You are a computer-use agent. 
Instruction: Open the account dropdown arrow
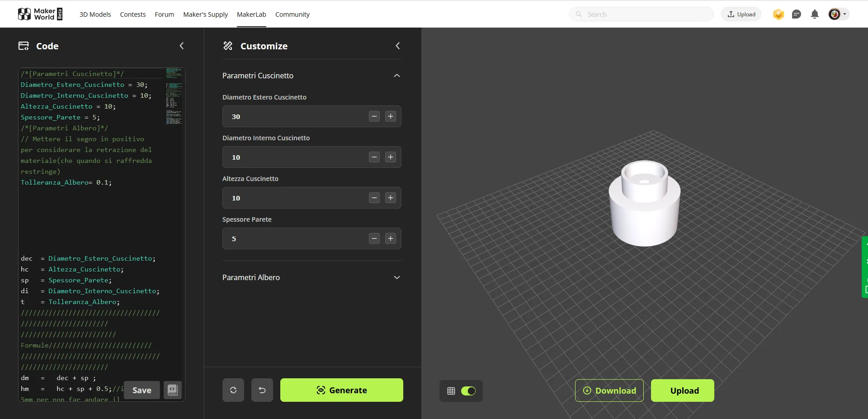tap(844, 14)
